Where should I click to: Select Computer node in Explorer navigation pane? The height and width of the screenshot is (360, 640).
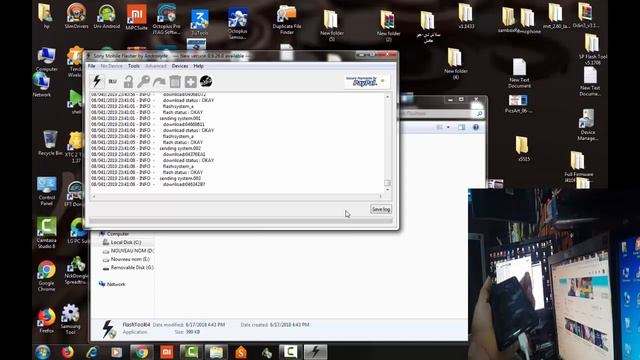coord(114,234)
